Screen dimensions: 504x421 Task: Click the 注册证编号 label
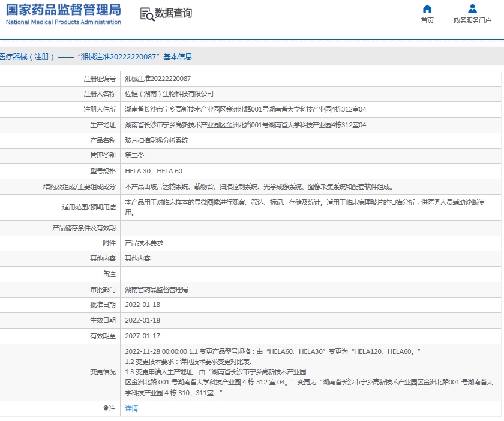pos(100,79)
